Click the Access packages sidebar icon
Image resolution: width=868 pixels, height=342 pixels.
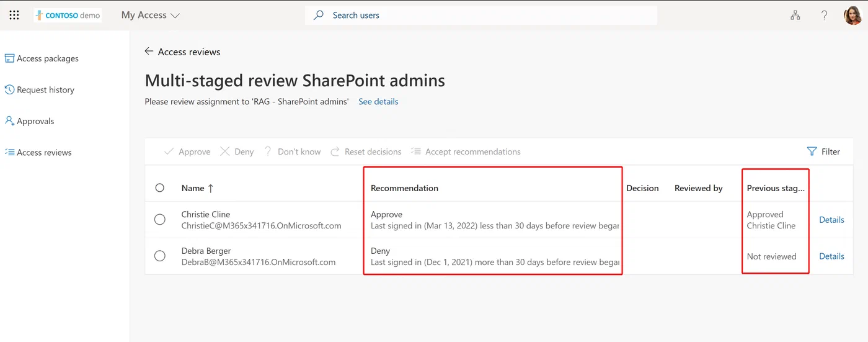[9, 58]
